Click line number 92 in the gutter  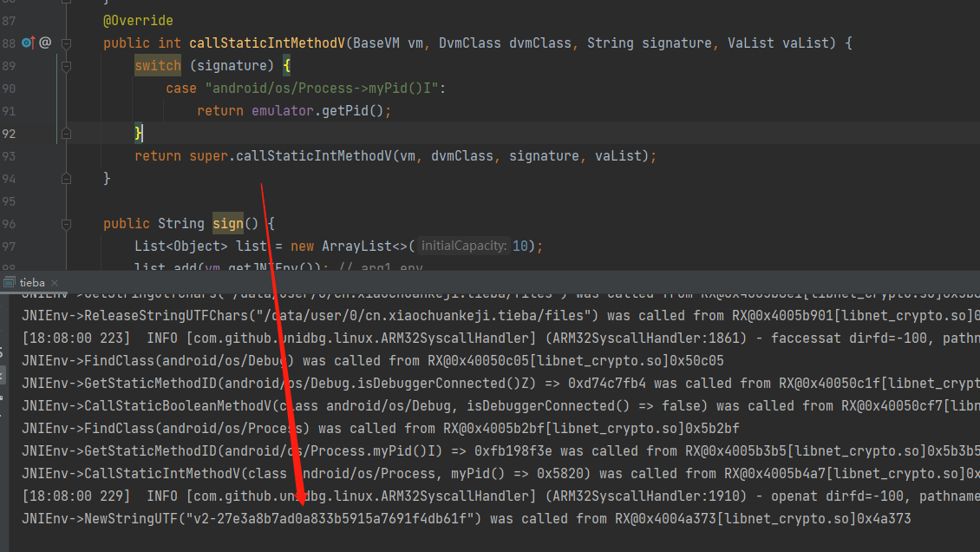[9, 134]
